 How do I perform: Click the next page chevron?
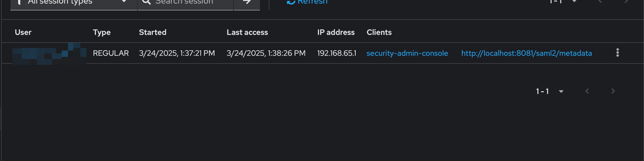click(613, 91)
